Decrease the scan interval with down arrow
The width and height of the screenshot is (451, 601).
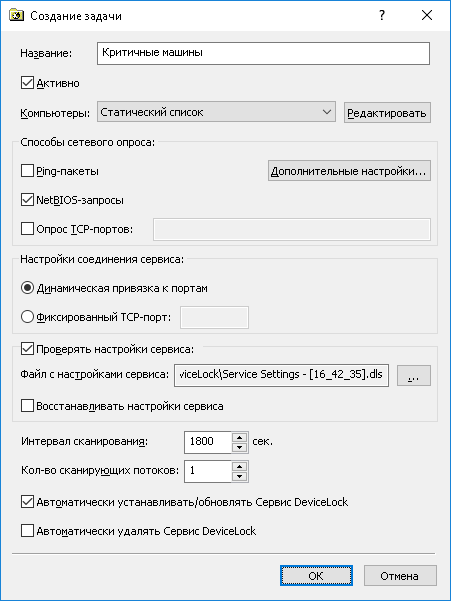(x=239, y=447)
